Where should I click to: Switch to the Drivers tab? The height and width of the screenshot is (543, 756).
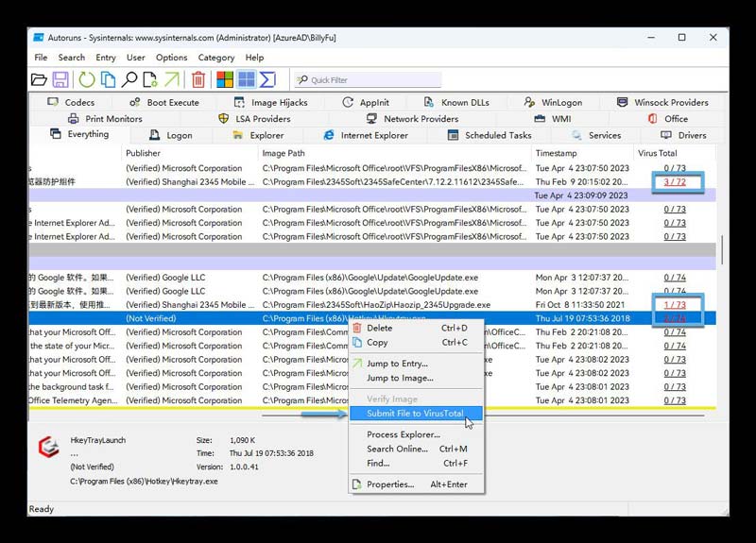[683, 135]
